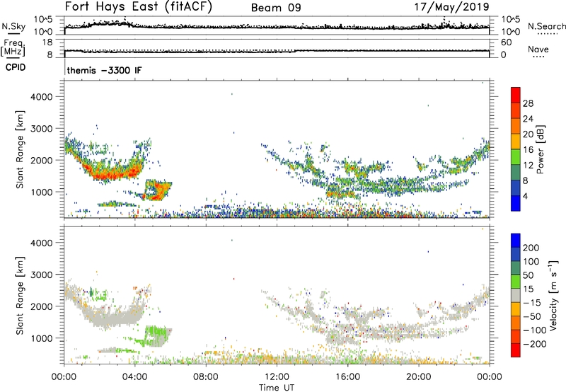Screen dimensions: 566x392
Task: Click the '-15' tick on the velocity colorbar
Action: point(532,303)
